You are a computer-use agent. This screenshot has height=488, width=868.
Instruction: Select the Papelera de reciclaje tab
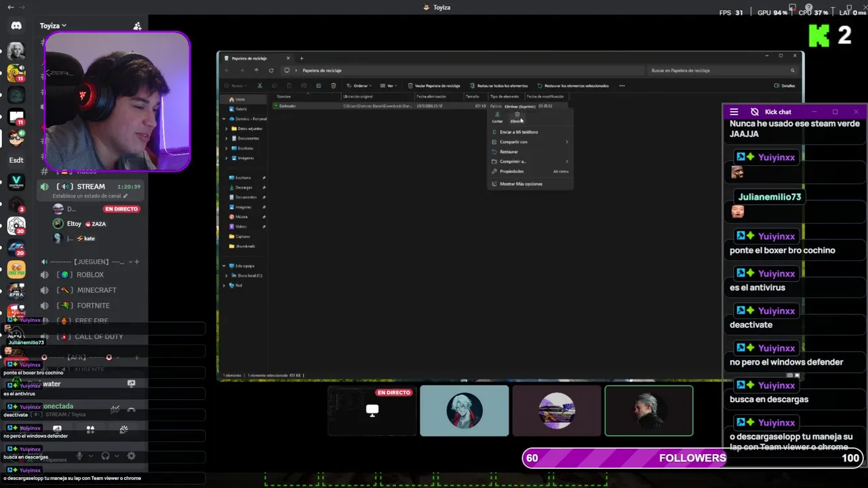[256, 58]
